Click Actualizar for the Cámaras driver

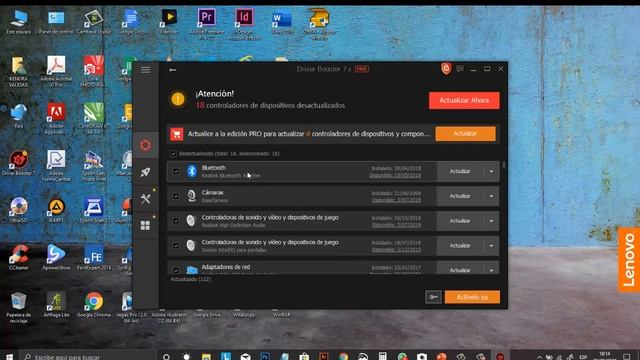pyautogui.click(x=460, y=196)
